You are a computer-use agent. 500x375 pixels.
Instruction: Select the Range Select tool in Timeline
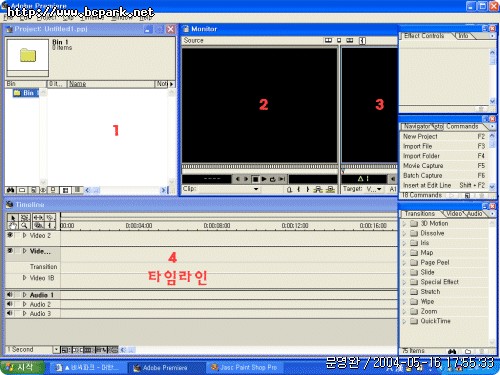click(25, 218)
